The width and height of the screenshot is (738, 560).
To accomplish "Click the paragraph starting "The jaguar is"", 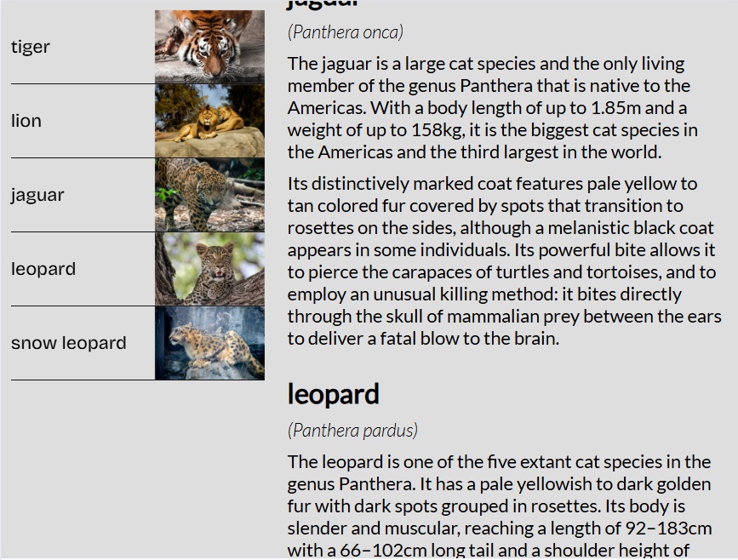I will (x=492, y=107).
